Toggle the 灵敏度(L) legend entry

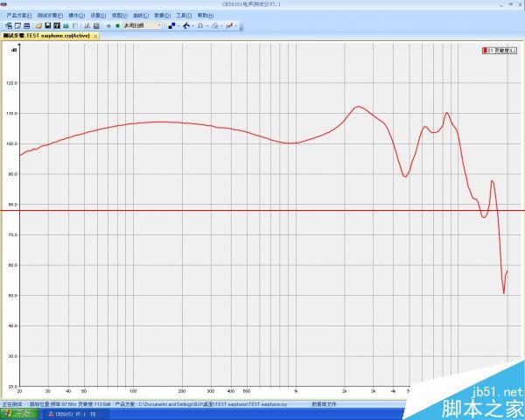pyautogui.click(x=500, y=52)
